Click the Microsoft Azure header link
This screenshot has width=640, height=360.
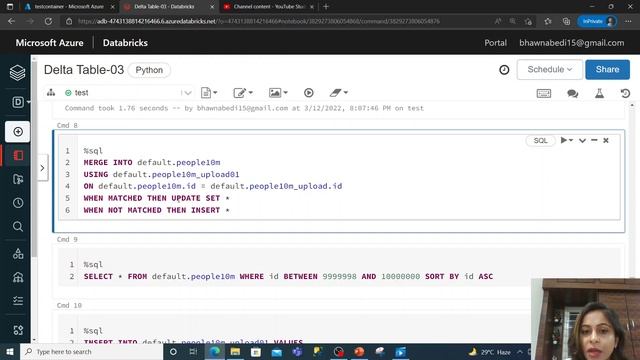[x=49, y=43]
